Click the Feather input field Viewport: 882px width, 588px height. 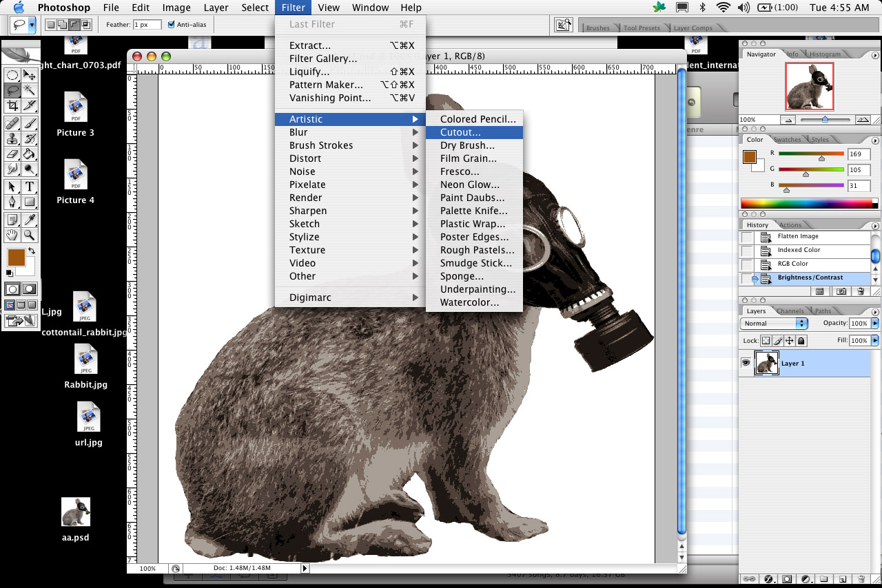[x=147, y=25]
